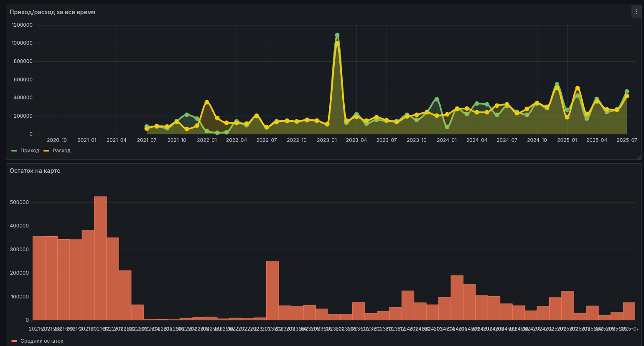Grab the panel resize handle corner icon
Image resolution: width=644 pixels, height=346 pixels.
point(639,157)
